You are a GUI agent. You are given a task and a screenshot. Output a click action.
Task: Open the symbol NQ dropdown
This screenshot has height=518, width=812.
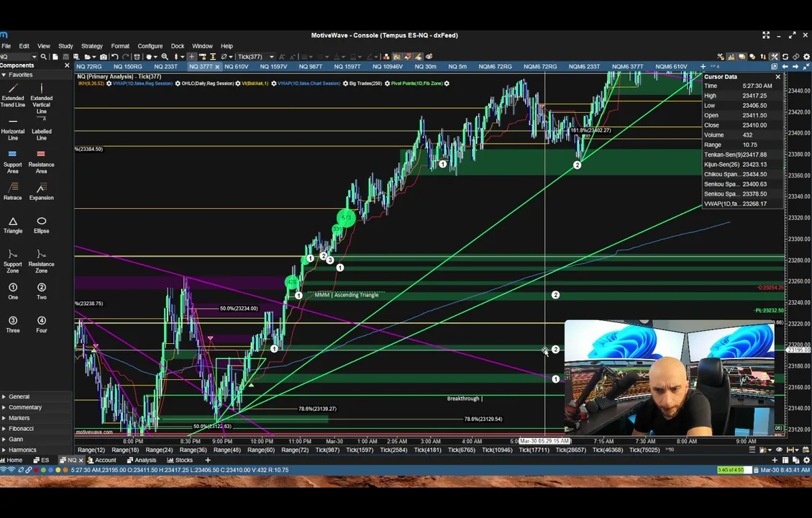pos(35,56)
